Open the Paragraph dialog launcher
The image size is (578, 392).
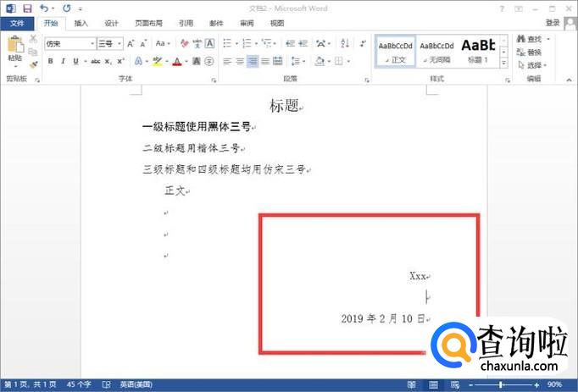click(x=367, y=80)
